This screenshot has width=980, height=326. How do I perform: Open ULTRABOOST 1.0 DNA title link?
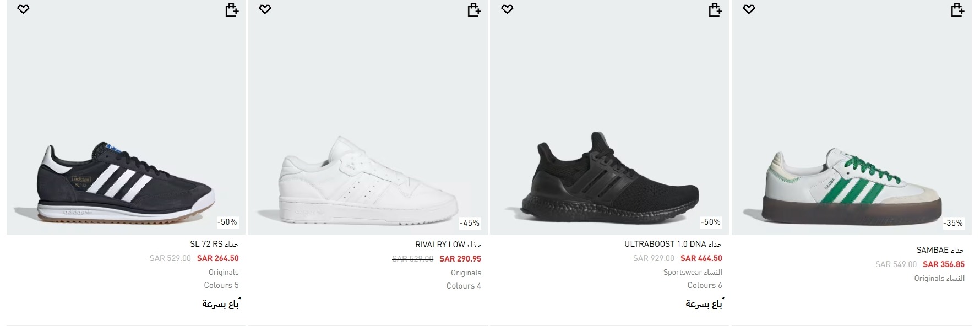(673, 244)
